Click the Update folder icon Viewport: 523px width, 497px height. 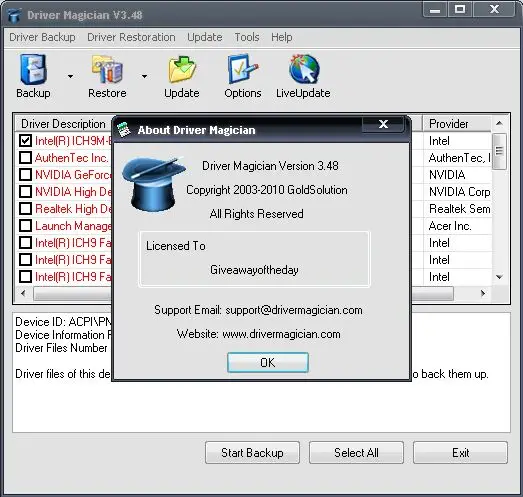point(182,69)
